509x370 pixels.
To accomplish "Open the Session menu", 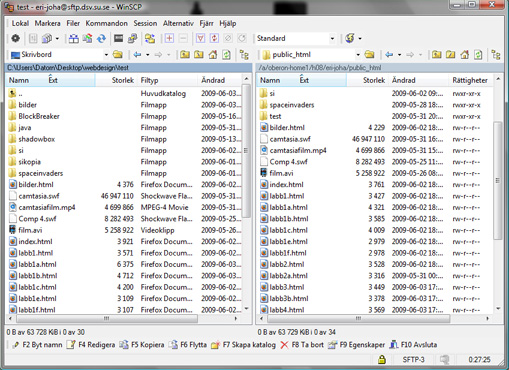I will [145, 23].
